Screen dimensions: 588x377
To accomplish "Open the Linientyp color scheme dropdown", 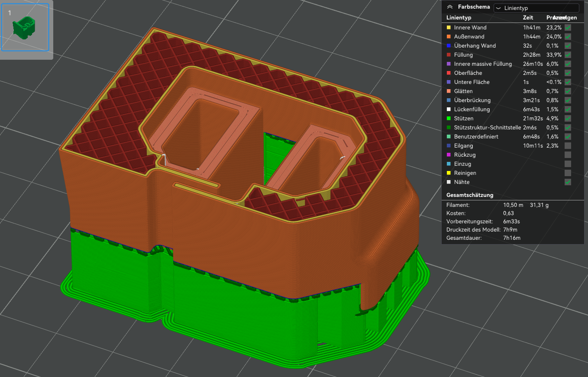I will 536,8.
